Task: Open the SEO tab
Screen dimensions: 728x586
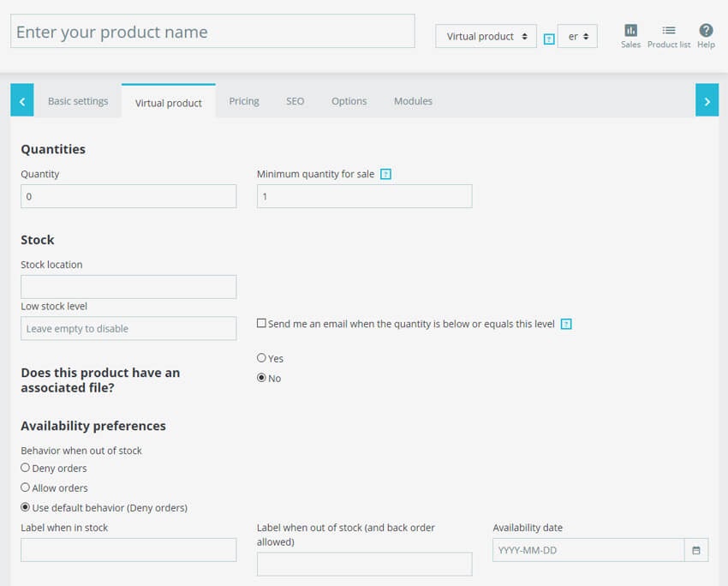Action: click(x=295, y=100)
